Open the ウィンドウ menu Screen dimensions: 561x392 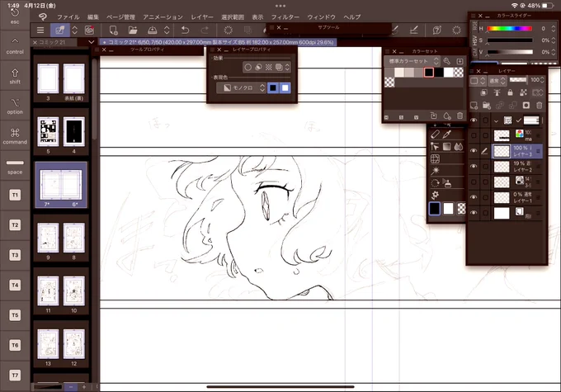click(321, 17)
